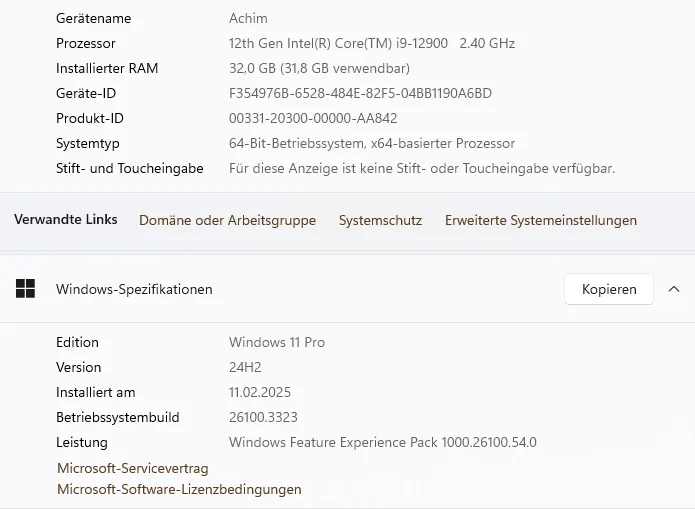695x509 pixels.
Task: Open the Systemschutz link
Action: (380, 220)
